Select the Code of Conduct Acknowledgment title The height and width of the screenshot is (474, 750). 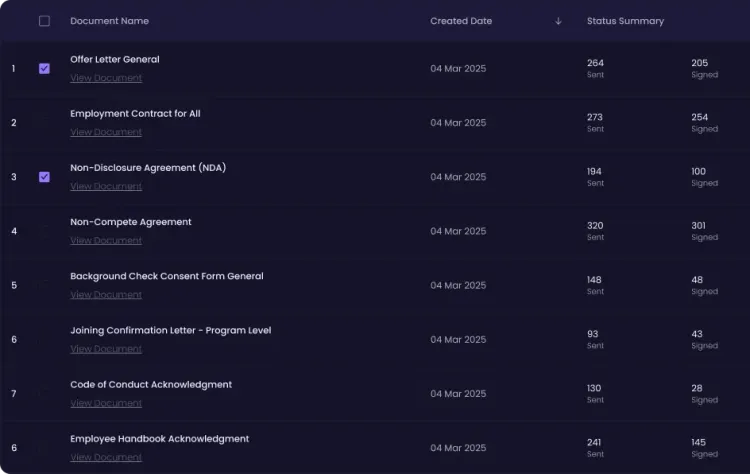click(x=151, y=385)
